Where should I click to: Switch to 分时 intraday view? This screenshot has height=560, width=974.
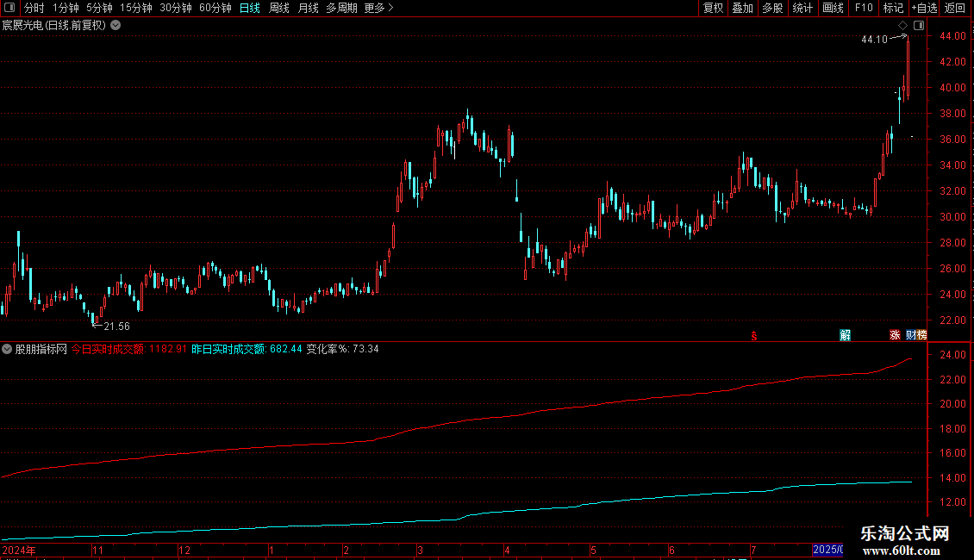34,8
